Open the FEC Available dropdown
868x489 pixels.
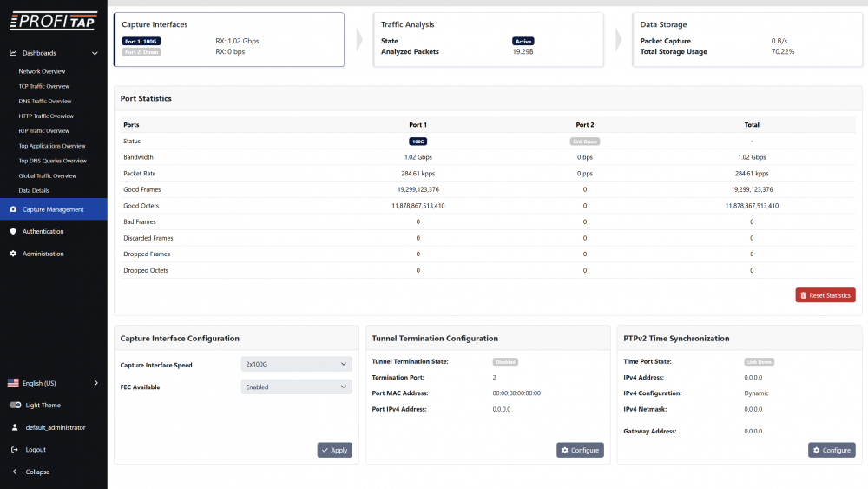coord(296,387)
